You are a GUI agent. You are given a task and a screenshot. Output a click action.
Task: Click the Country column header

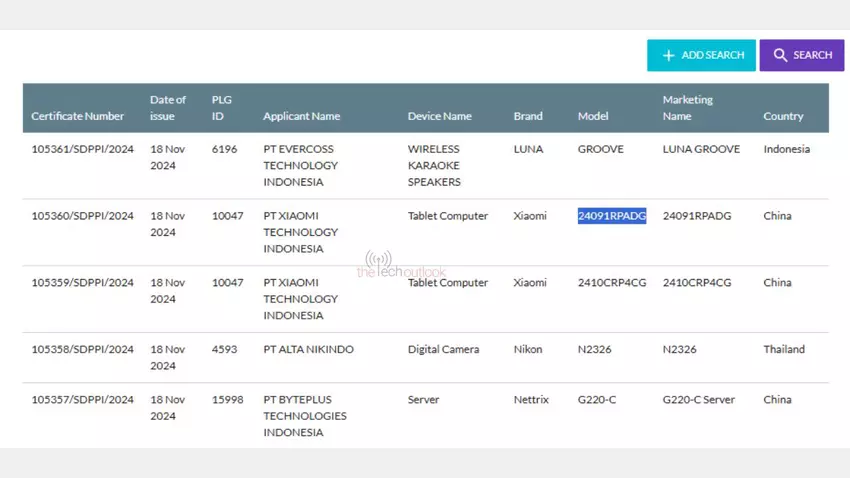tap(783, 116)
